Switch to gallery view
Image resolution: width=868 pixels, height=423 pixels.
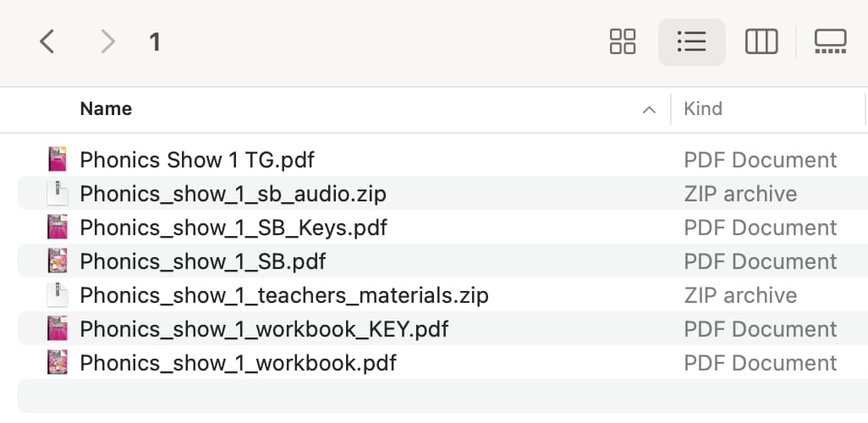coord(831,41)
